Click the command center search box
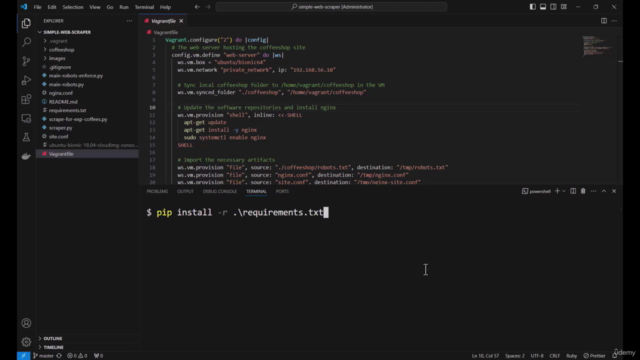This screenshot has width=640, height=360. [x=331, y=7]
